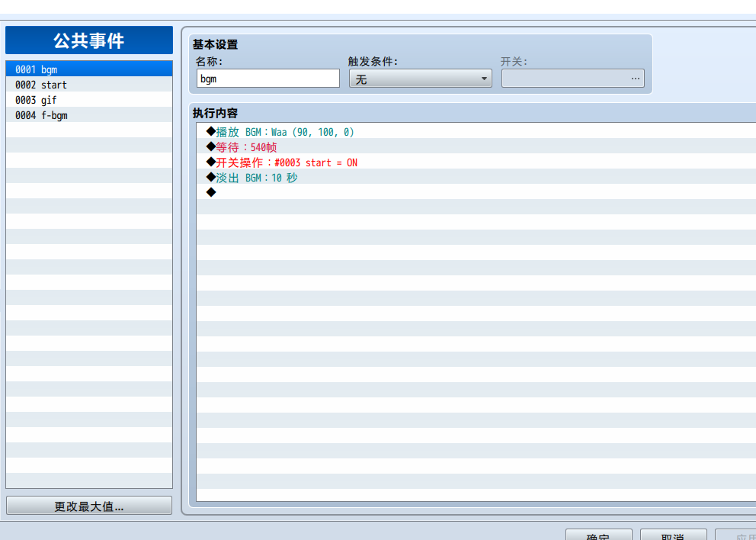Select the "淡出 BGM：10 秒" command line
Viewport: 756px width, 540px height.
pyautogui.click(x=476, y=178)
